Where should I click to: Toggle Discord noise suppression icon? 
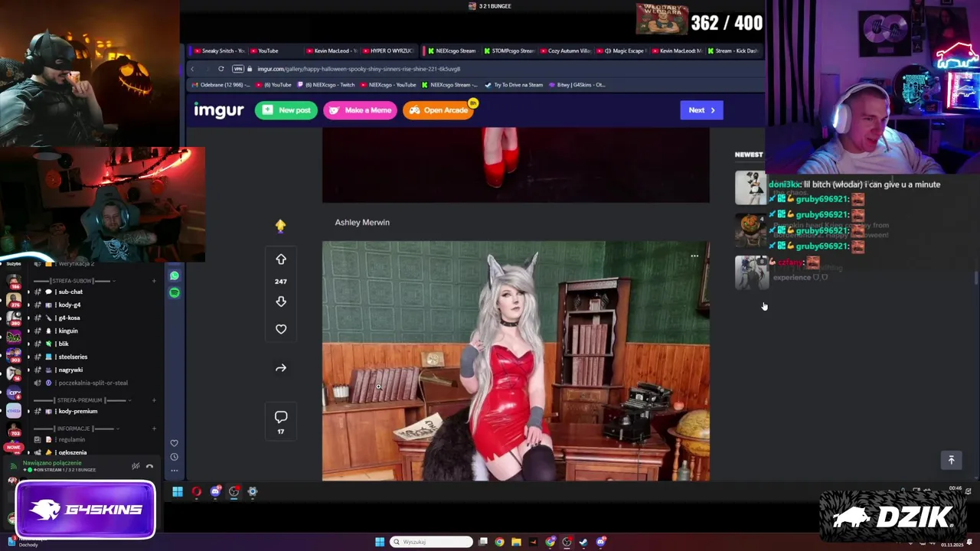click(x=136, y=466)
